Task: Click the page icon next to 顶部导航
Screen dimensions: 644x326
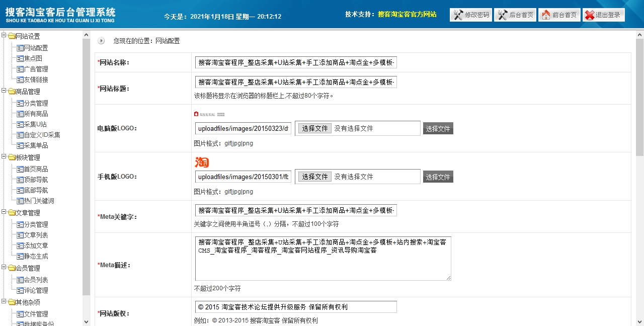Action: [20, 180]
